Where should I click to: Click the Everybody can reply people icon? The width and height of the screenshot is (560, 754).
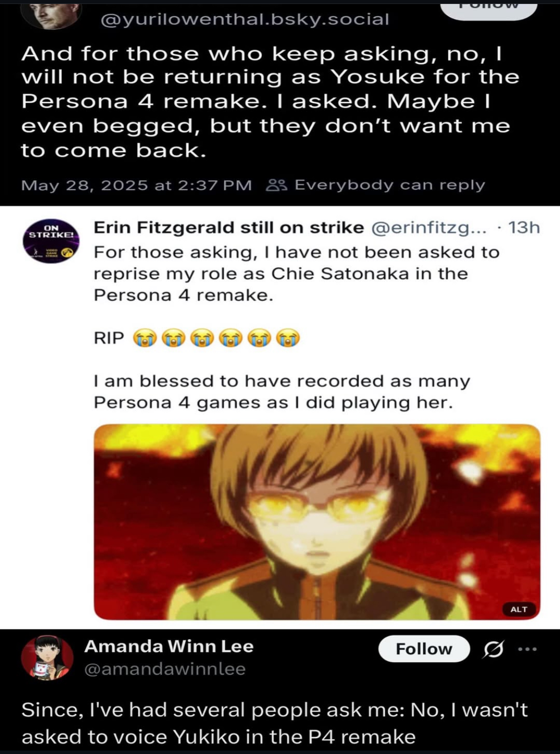pyautogui.click(x=276, y=185)
